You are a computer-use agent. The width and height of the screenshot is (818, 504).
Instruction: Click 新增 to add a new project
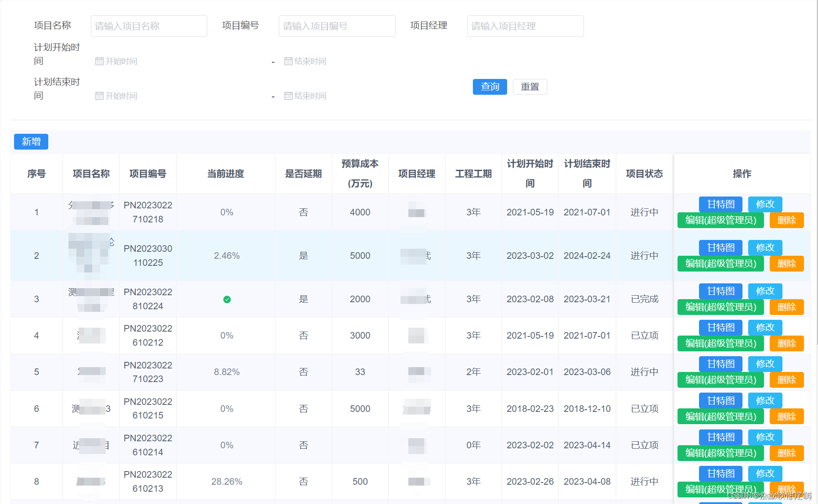tap(30, 142)
